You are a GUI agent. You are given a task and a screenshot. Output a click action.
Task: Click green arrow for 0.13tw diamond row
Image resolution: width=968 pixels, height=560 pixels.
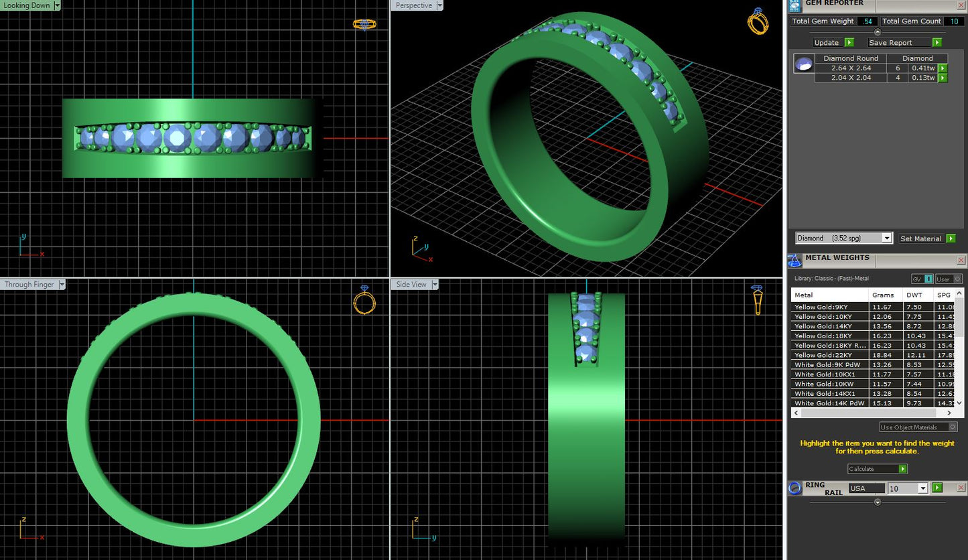[x=943, y=78]
